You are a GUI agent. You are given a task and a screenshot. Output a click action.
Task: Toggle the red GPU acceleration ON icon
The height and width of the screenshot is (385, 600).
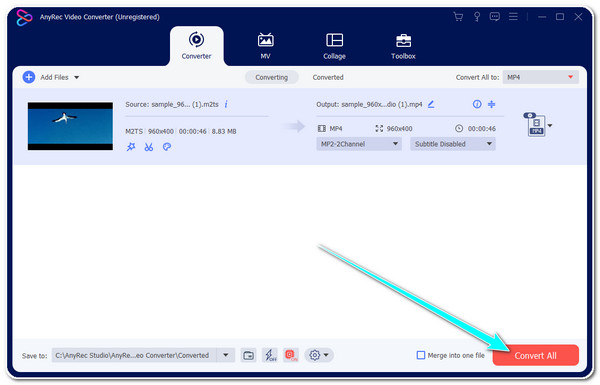click(x=291, y=355)
